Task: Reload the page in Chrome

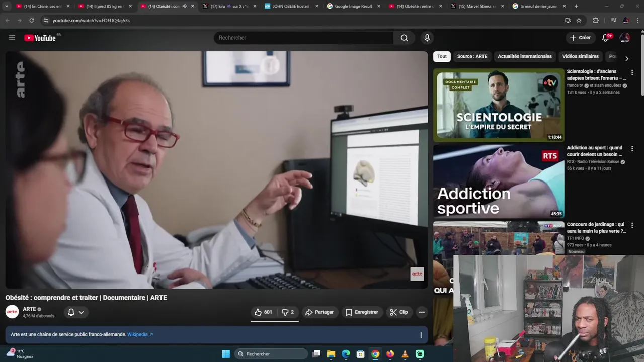Action: 31,20
